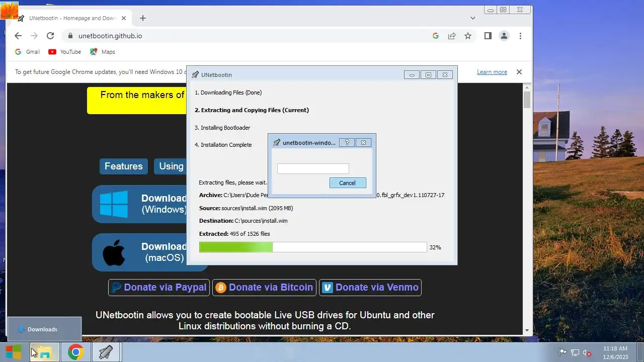
Task: Click the empty progress field in small dialog
Action: pos(313,168)
